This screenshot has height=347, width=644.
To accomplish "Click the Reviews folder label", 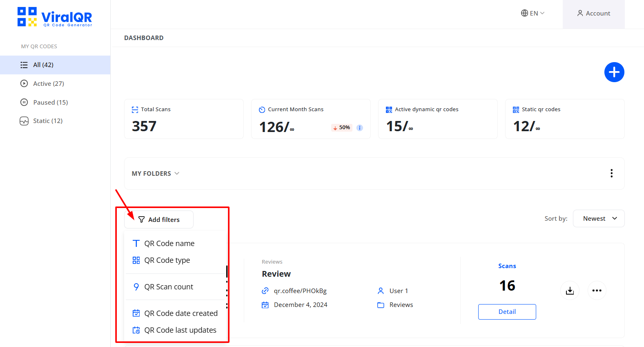I will [x=401, y=305].
